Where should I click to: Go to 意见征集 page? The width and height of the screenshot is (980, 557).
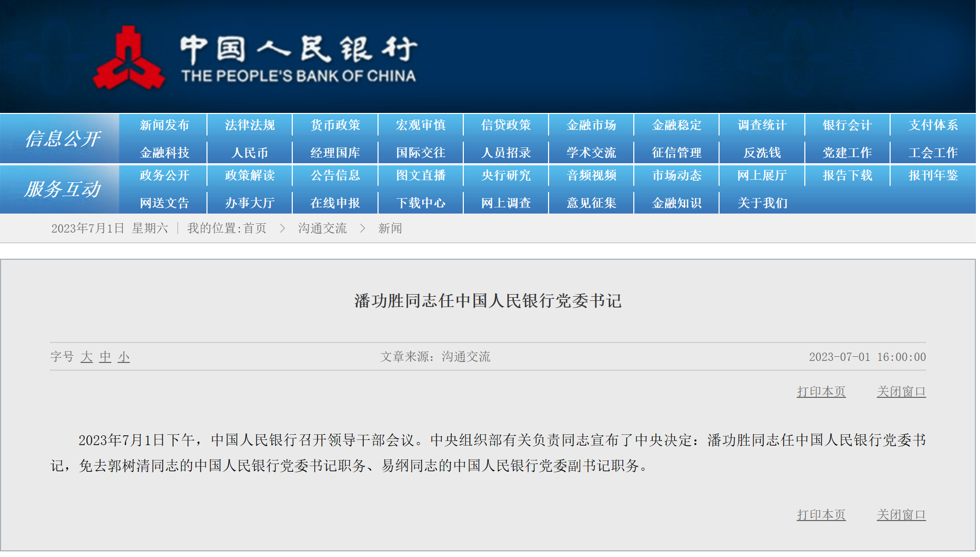591,203
